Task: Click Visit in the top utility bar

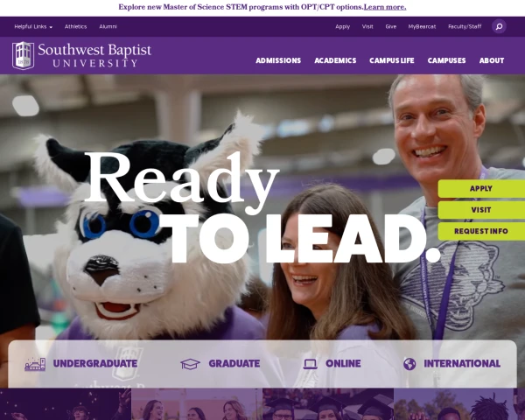Action: coord(367,26)
